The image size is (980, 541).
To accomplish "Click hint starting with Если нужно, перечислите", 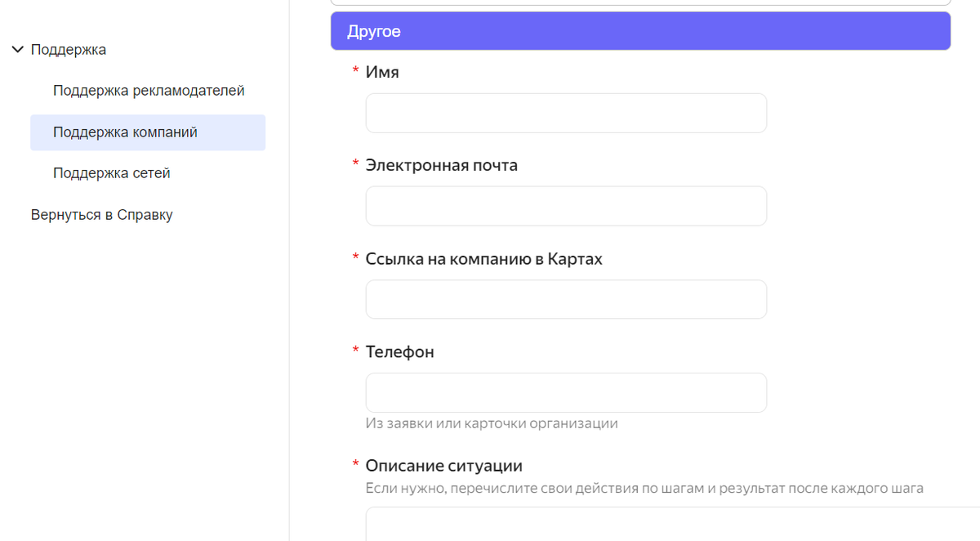I will (644, 489).
